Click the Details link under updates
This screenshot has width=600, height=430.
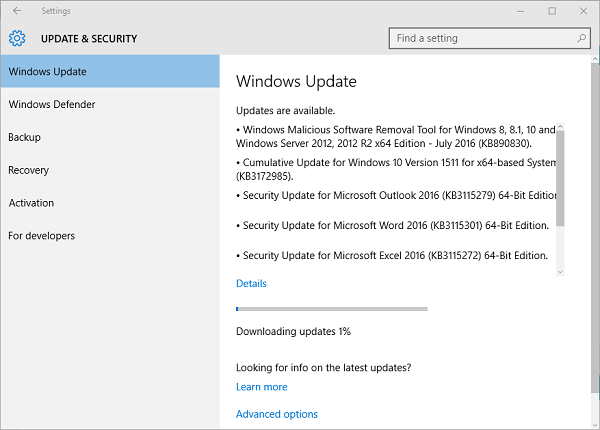pyautogui.click(x=251, y=283)
